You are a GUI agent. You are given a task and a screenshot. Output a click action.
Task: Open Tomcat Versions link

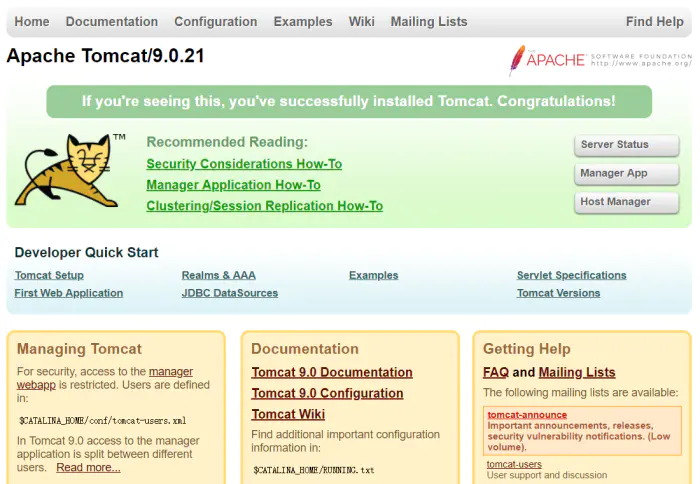point(558,293)
